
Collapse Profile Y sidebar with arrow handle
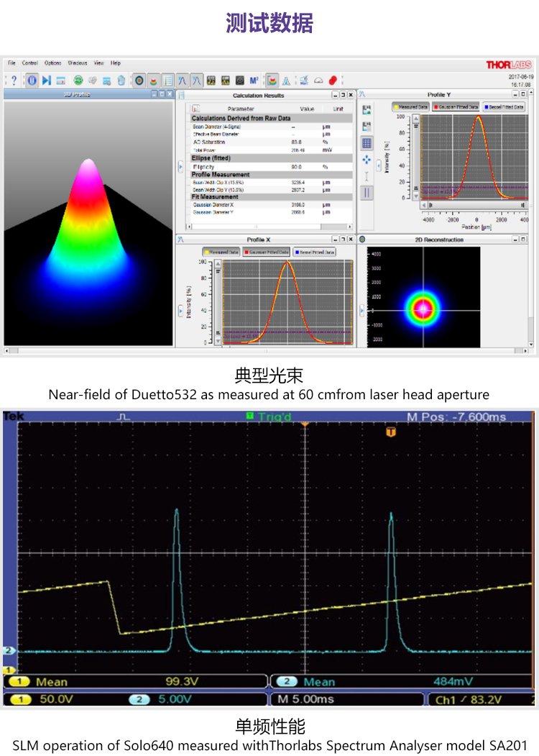(x=379, y=166)
